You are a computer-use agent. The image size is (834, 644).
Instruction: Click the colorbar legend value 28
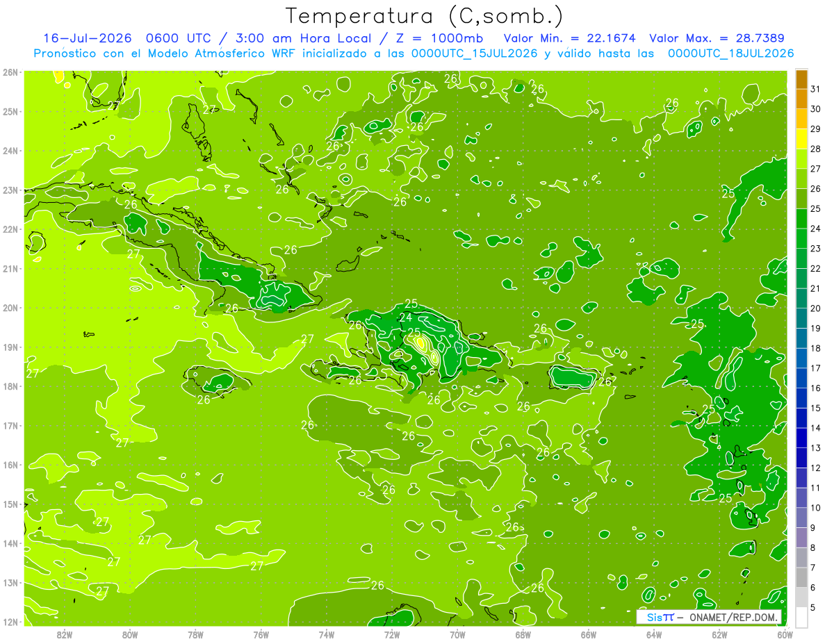pos(815,149)
